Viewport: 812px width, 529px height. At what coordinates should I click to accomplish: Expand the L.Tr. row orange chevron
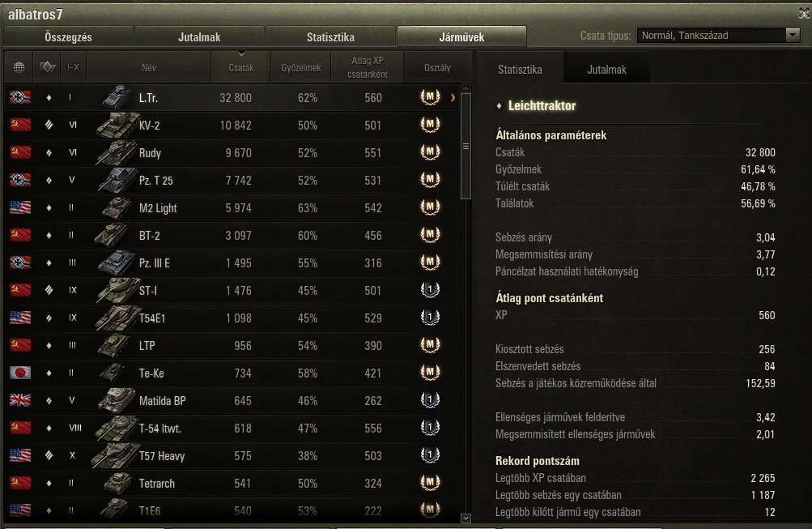click(x=453, y=97)
